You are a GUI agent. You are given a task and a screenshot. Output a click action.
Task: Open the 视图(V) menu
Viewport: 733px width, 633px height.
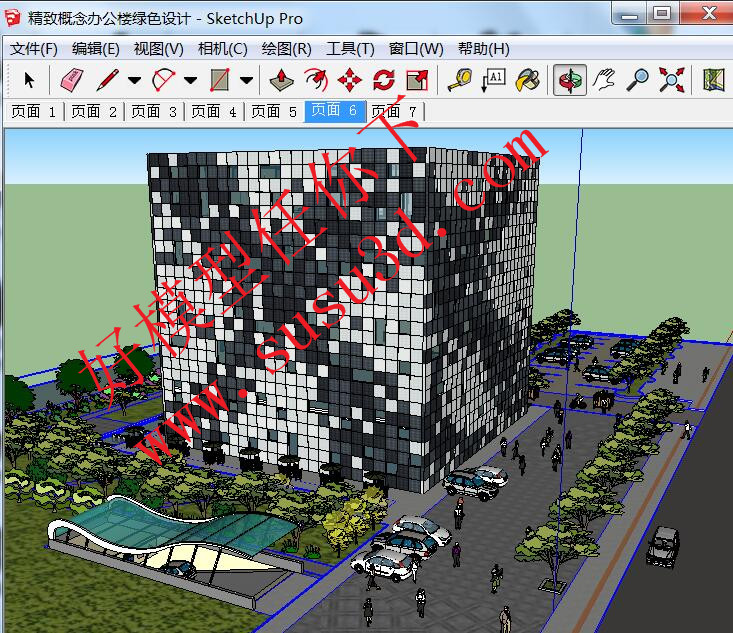[158, 49]
